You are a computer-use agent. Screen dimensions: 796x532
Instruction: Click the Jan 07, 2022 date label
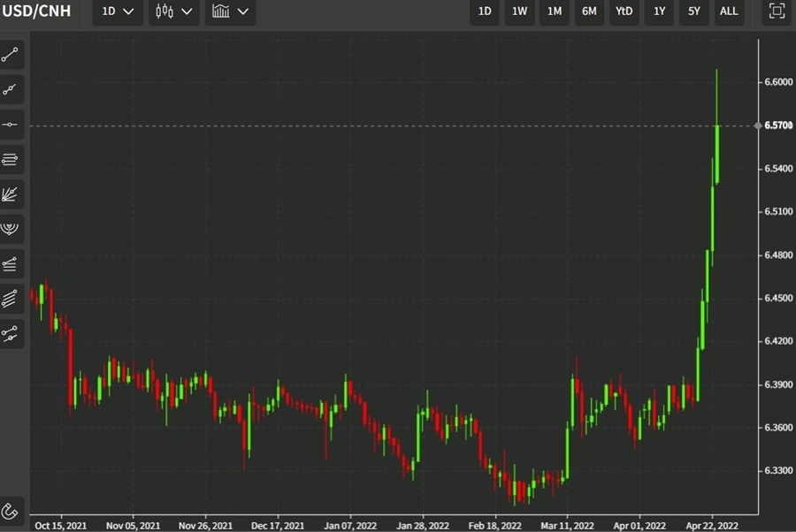point(350,526)
